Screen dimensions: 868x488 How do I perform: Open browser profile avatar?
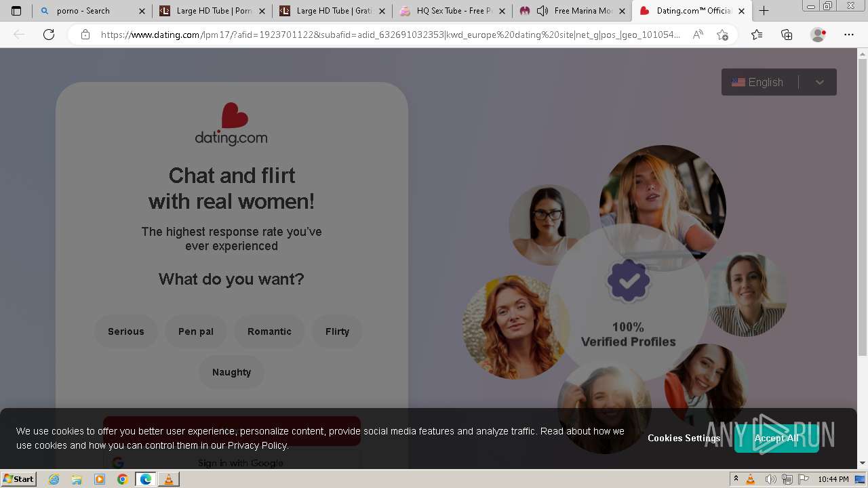[x=818, y=35]
